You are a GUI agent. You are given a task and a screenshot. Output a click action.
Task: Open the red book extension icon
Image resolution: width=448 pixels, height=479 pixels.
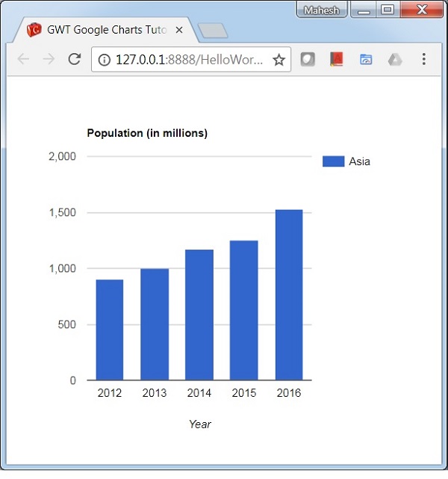click(x=336, y=60)
